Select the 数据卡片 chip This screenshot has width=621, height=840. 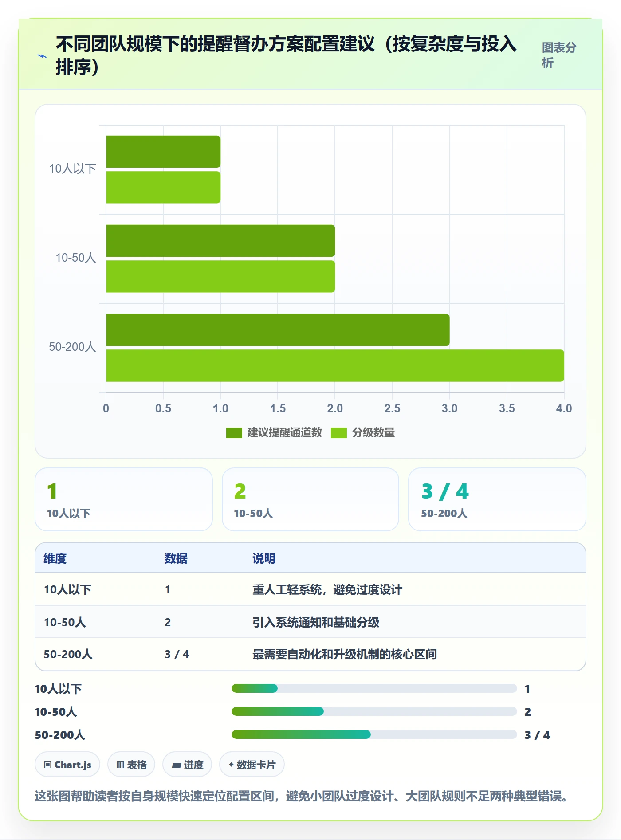pos(252,764)
